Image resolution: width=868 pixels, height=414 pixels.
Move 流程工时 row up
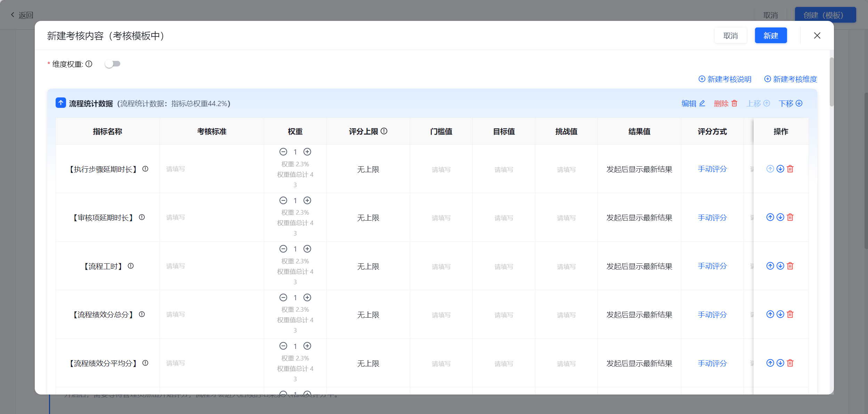click(x=770, y=266)
